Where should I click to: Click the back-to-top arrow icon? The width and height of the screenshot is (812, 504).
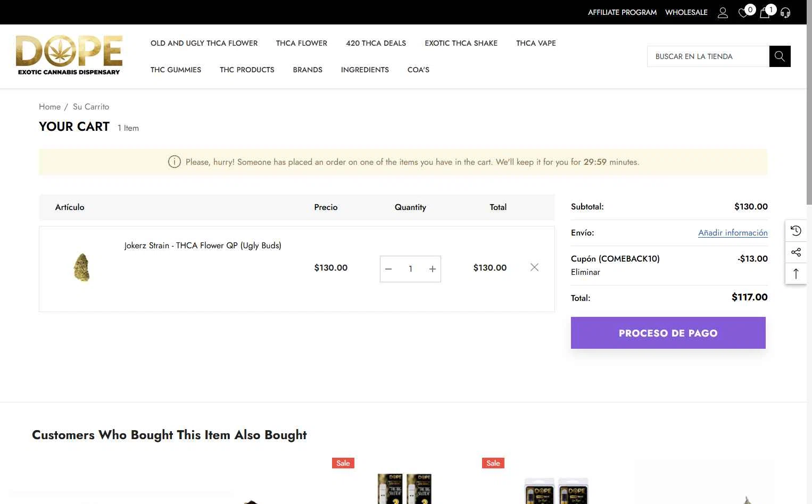tap(796, 273)
